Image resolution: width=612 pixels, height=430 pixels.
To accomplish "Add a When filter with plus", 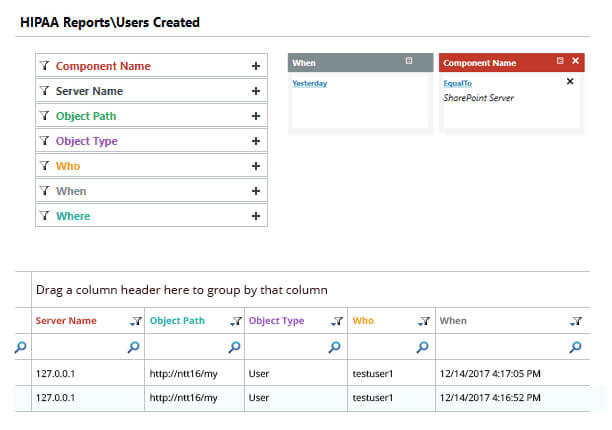I will [x=256, y=191].
